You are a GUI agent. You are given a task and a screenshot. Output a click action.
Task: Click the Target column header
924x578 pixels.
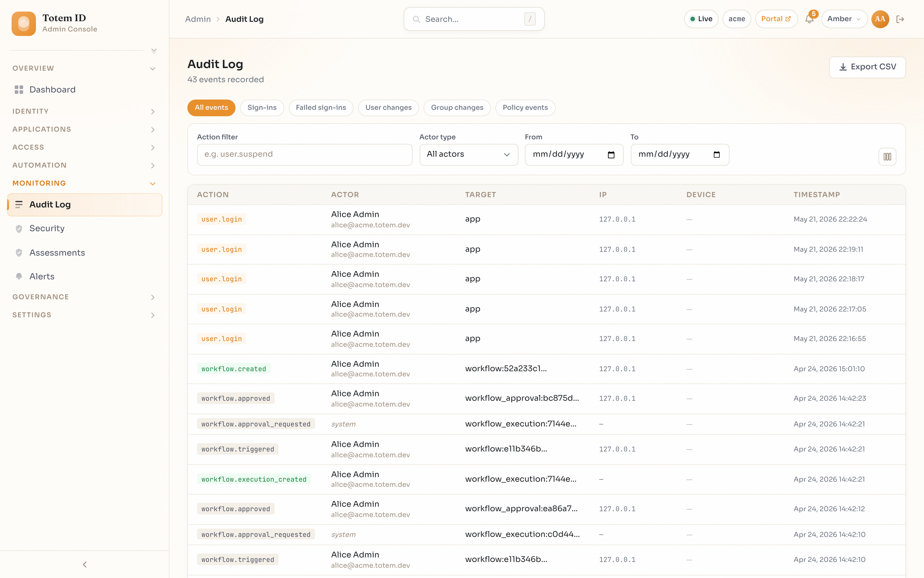[480, 195]
